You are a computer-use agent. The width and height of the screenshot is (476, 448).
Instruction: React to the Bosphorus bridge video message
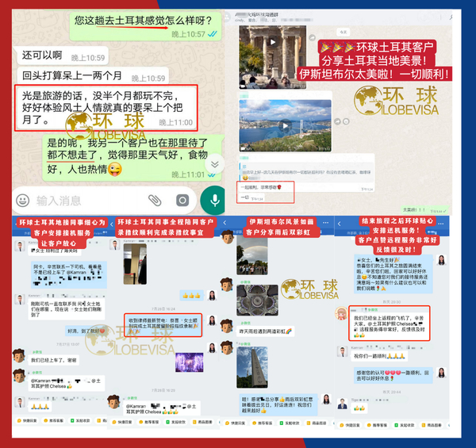pos(346,121)
